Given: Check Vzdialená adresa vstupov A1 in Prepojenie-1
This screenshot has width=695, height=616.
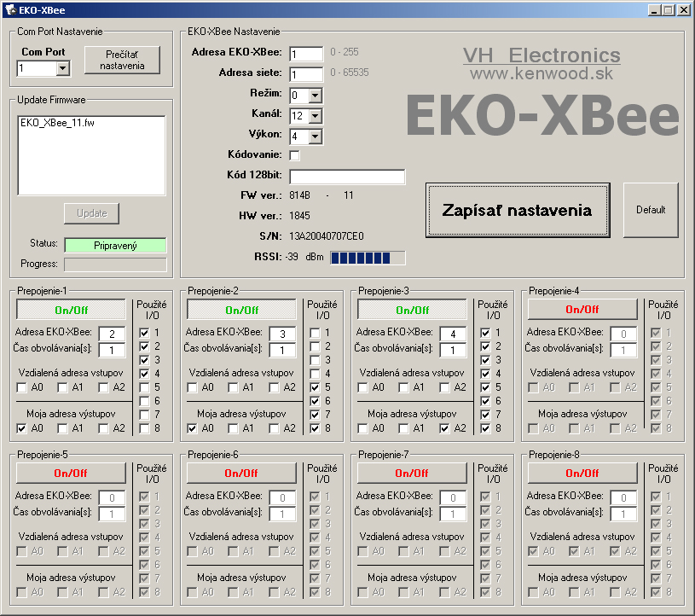Looking at the screenshot, I should [x=62, y=387].
